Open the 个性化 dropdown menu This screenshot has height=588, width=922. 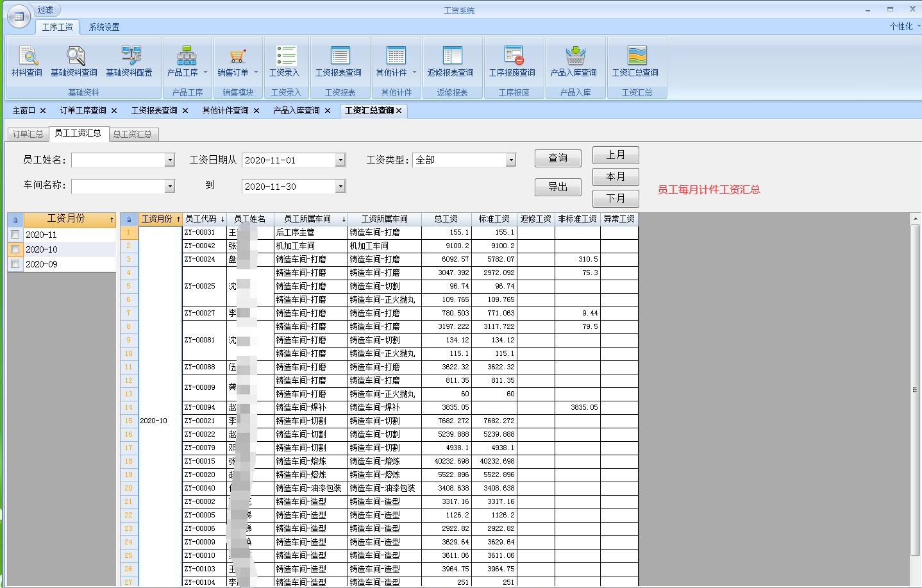tap(905, 26)
